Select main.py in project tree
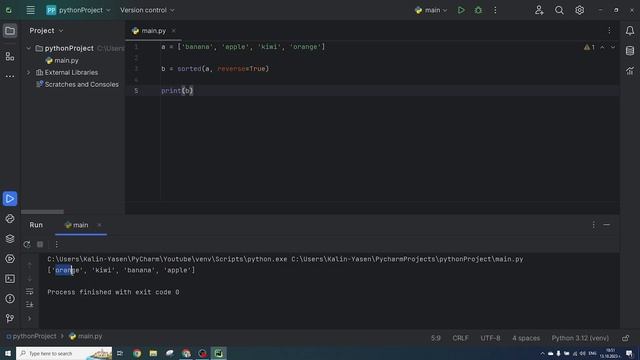640x360 pixels. [62, 60]
